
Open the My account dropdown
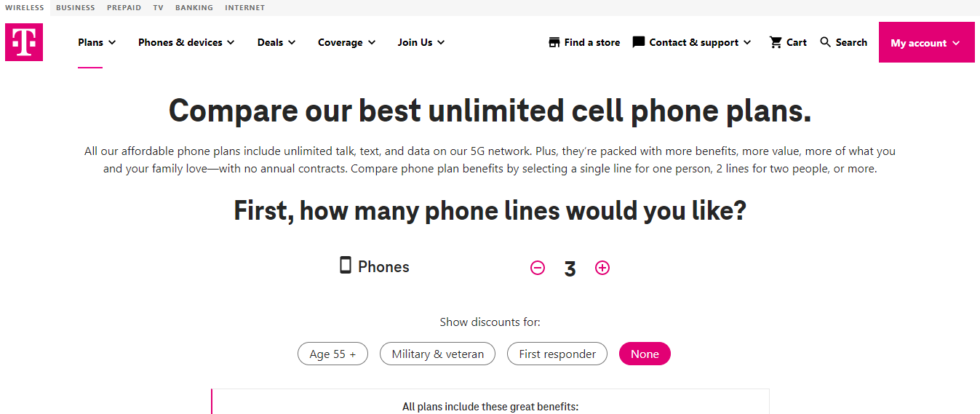(926, 43)
